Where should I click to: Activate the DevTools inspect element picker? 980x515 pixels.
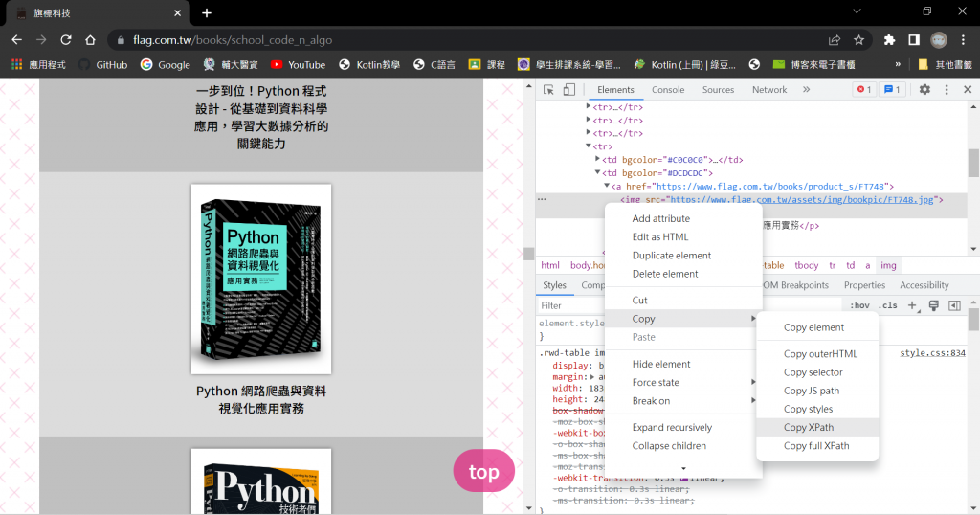(x=548, y=90)
